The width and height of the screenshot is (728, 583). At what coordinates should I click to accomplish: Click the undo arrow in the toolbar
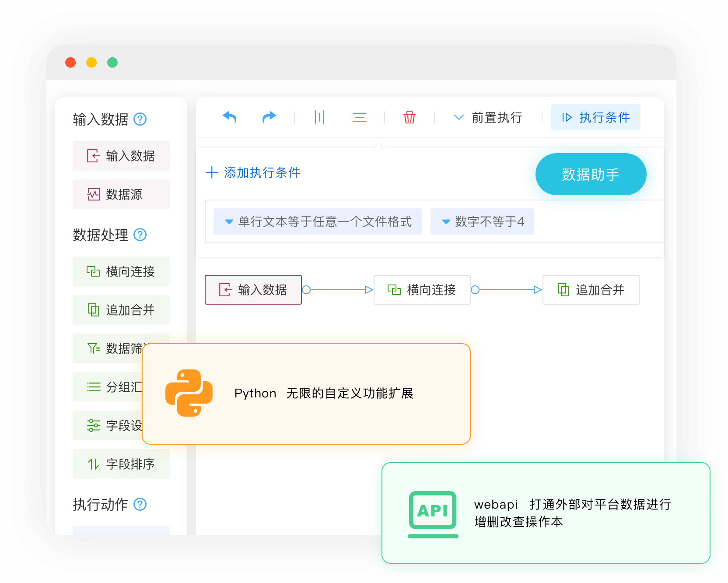tap(230, 117)
